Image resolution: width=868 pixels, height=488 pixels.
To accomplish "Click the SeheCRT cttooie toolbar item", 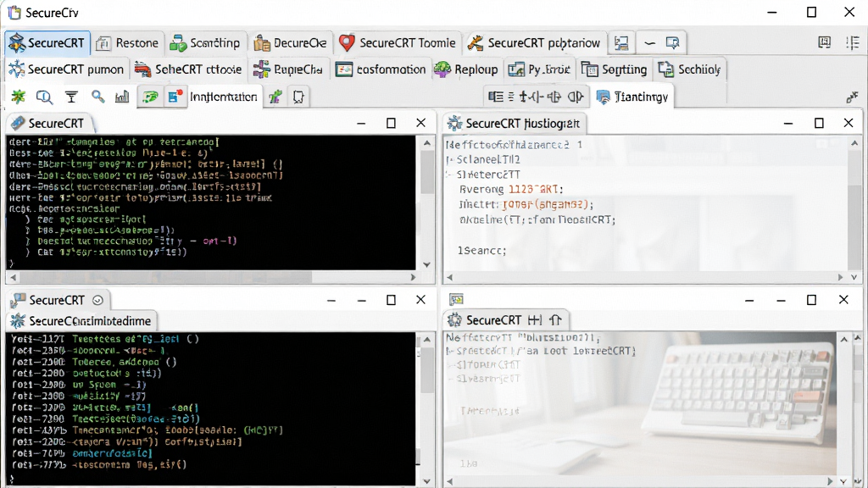I will pos(188,69).
